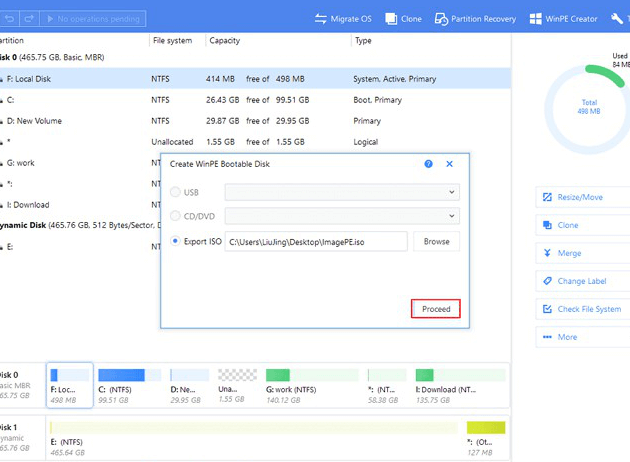The image size is (630, 462).
Task: Select Change Label in the right panel
Action: 581,281
